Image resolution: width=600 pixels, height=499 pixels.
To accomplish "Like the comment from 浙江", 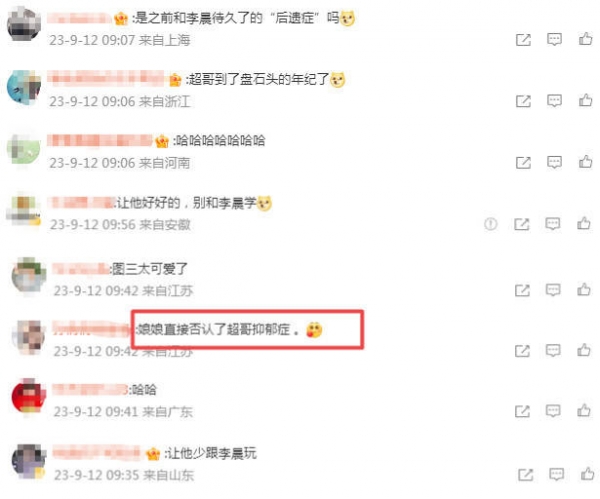I will (585, 100).
